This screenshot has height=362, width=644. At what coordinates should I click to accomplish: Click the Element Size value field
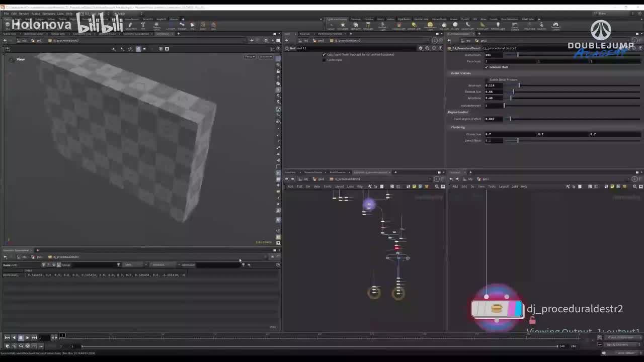click(494, 92)
